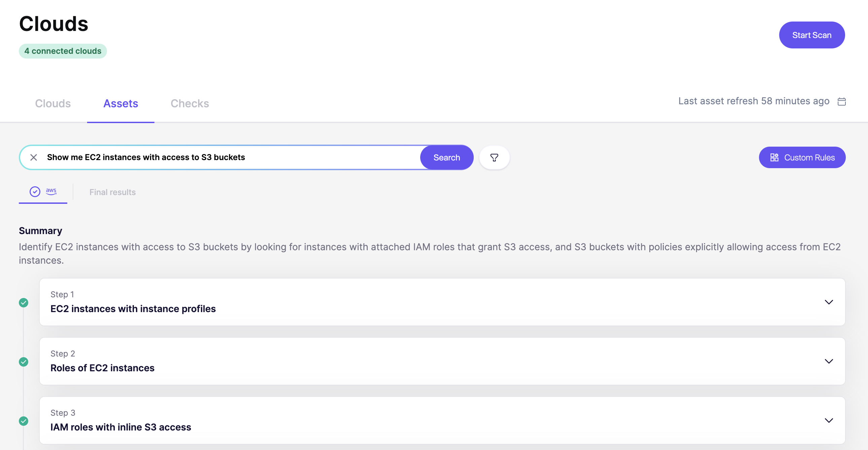
Task: Open Custom Rules
Action: point(802,157)
